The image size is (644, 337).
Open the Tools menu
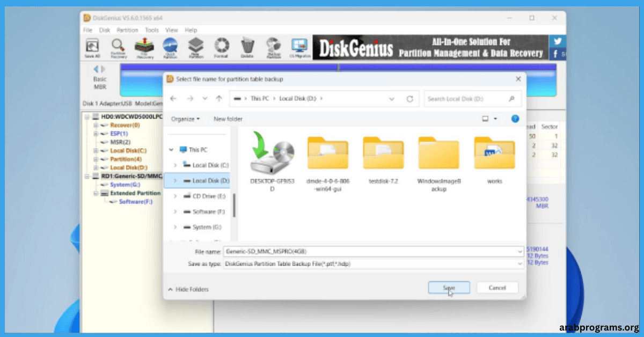click(x=152, y=30)
